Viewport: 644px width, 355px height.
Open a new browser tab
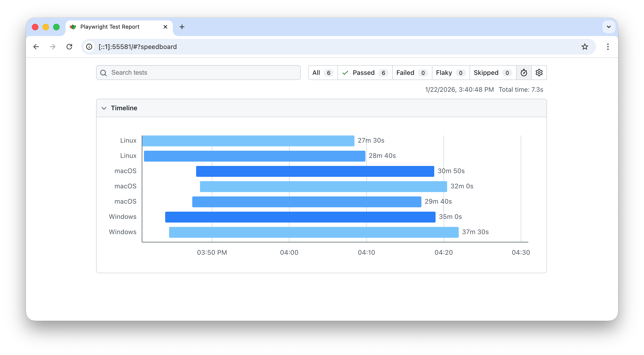182,27
